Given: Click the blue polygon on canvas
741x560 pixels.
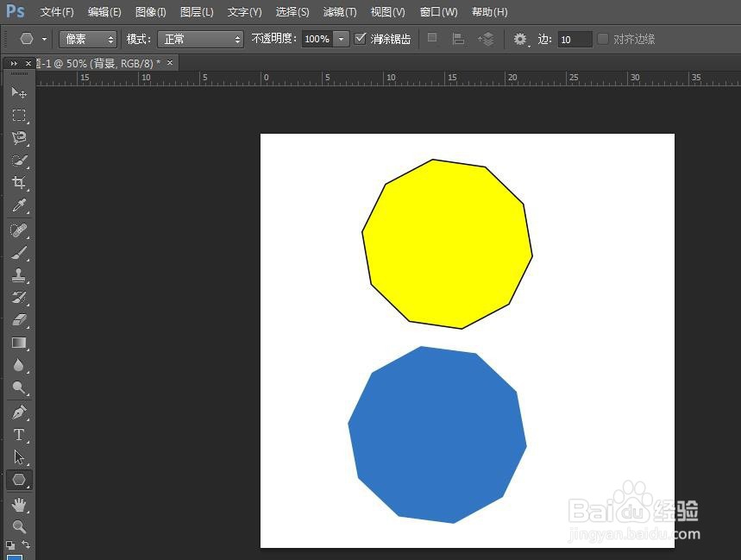Looking at the screenshot, I should click(437, 435).
